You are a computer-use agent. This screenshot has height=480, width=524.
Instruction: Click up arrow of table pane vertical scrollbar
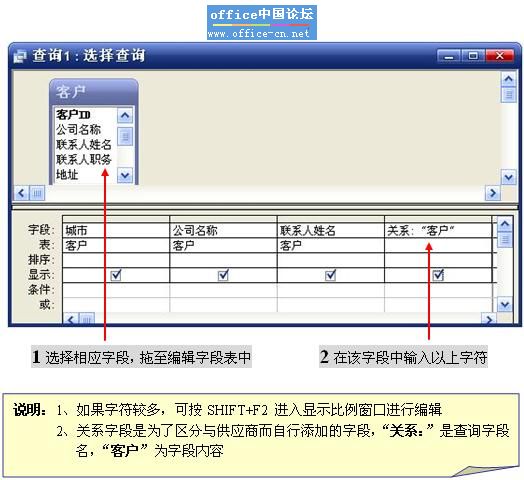tap(508, 79)
